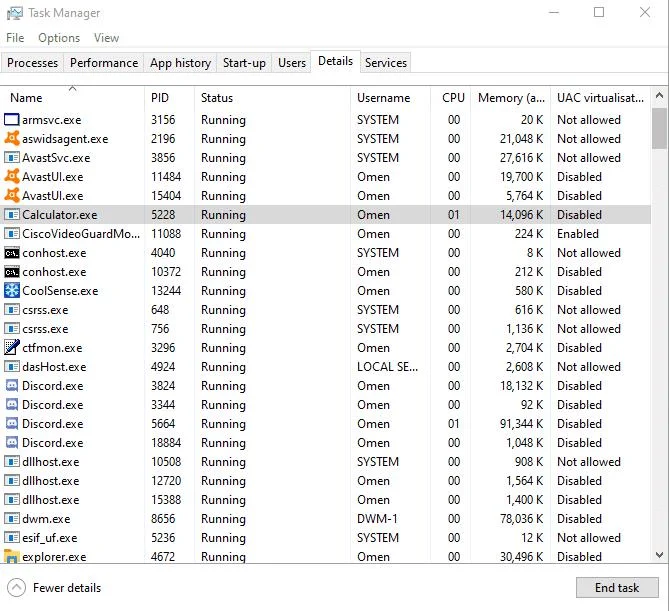The width and height of the screenshot is (669, 611).
Task: Switch to the Processes tab
Action: pyautogui.click(x=32, y=63)
